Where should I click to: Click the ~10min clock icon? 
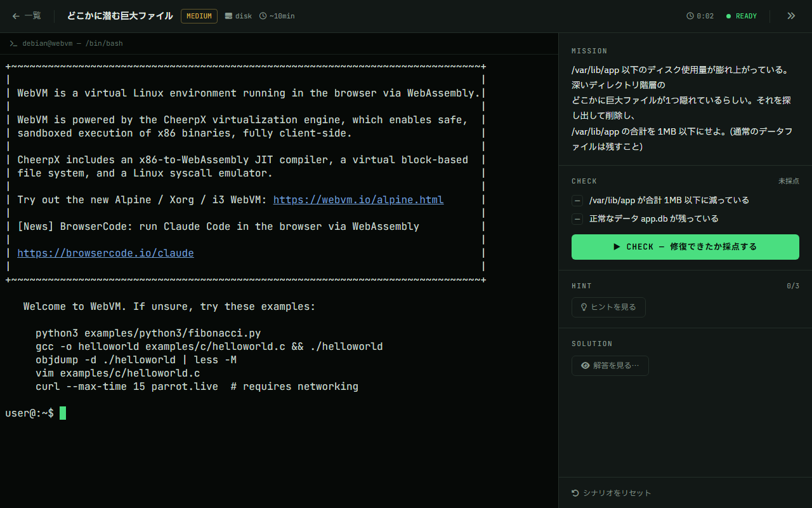(263, 16)
